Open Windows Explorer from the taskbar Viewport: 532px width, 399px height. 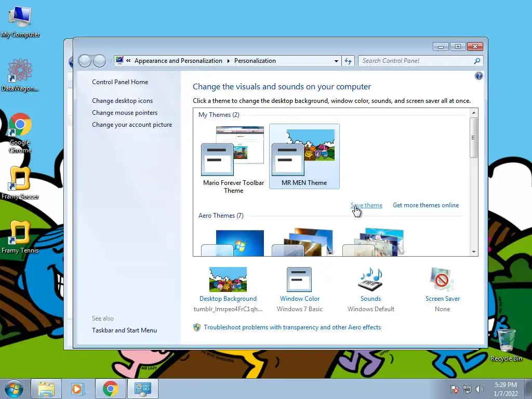pos(46,389)
